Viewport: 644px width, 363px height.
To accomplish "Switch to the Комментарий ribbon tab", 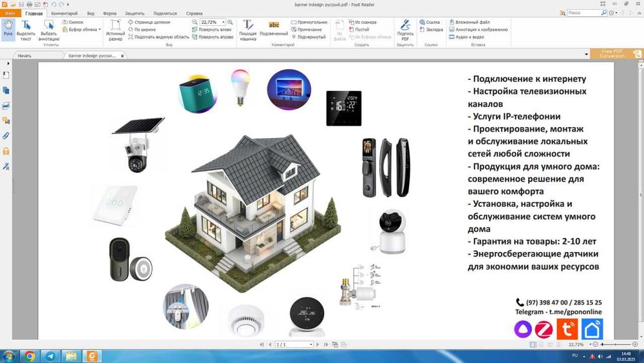I will (x=64, y=13).
